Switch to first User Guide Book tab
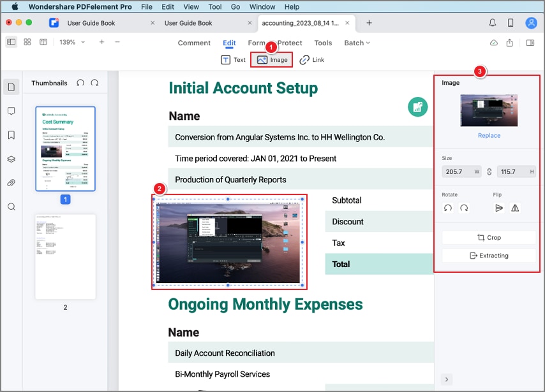The image size is (545, 392). 91,23
